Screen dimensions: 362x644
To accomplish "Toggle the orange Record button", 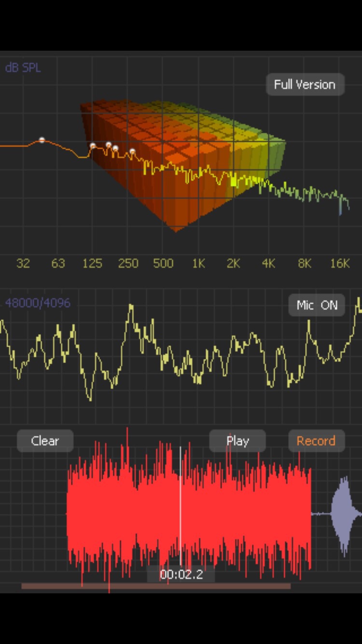I will point(316,441).
